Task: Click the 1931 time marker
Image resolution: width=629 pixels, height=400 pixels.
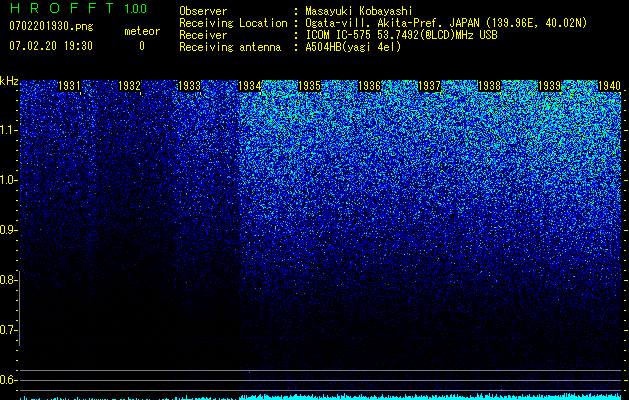Action: 69,86
